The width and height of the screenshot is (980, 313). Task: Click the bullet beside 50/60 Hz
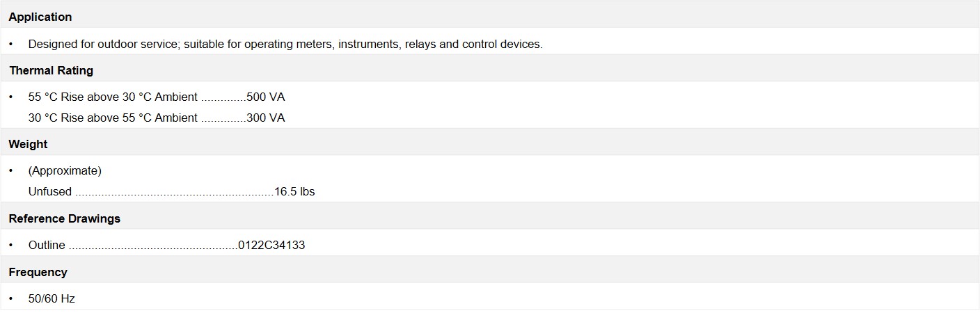[x=11, y=298]
